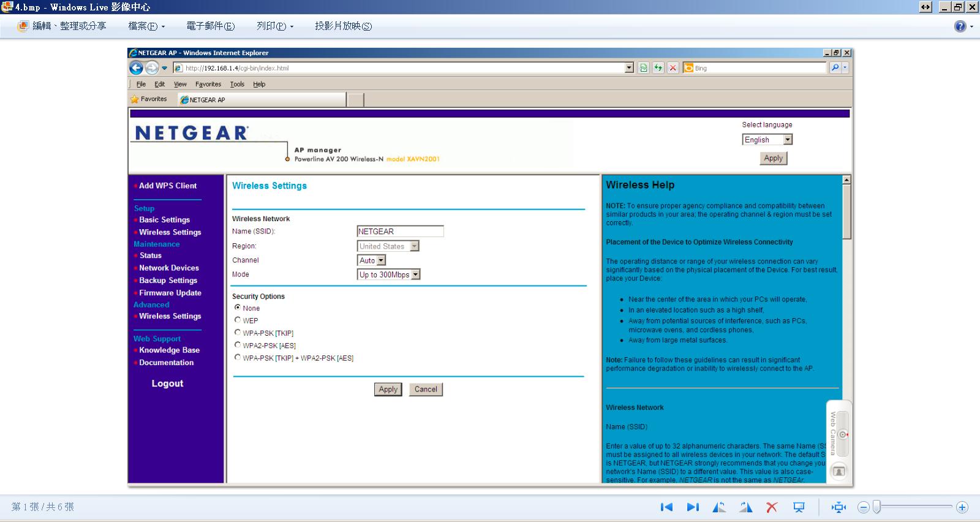Viewport: 980px width, 522px height.
Task: Click 投影片放映(S) menu item
Action: [x=344, y=26]
